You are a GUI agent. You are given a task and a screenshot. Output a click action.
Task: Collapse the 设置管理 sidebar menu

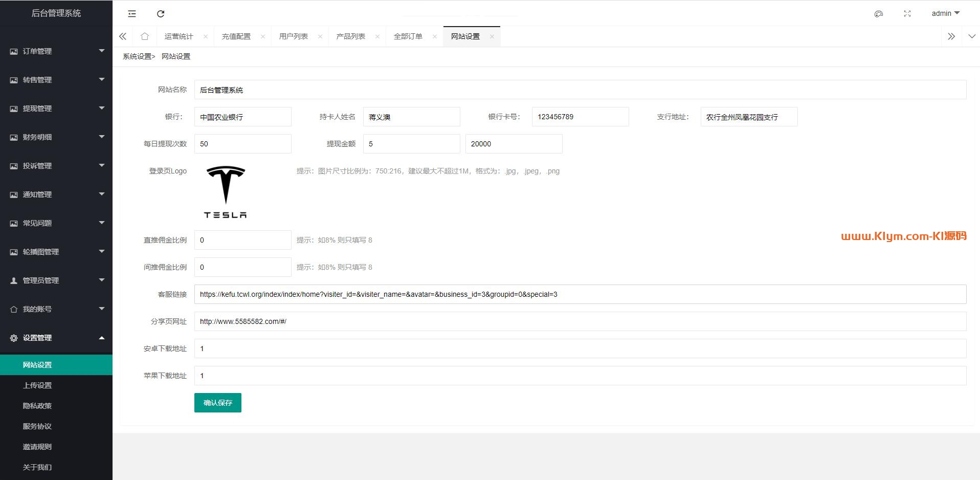(56, 338)
